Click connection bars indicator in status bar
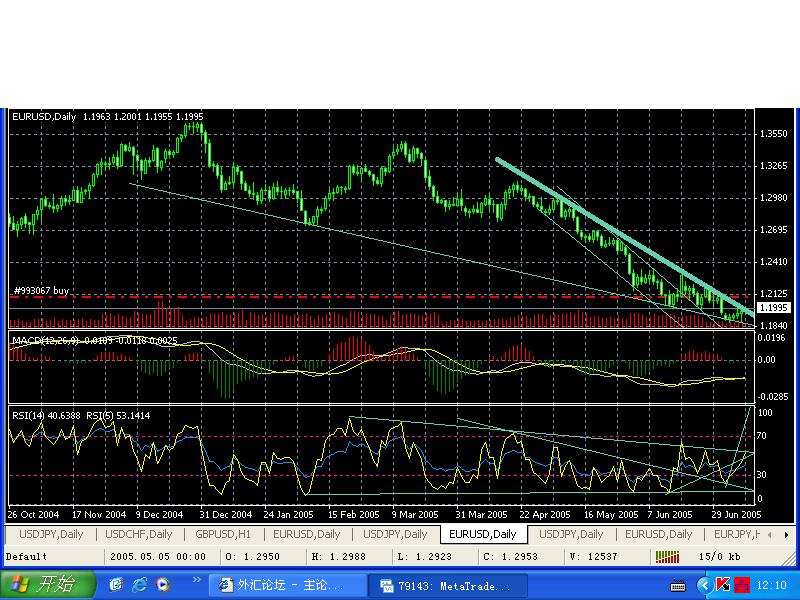Image resolution: width=800 pixels, height=600 pixels. pyautogui.click(x=667, y=557)
